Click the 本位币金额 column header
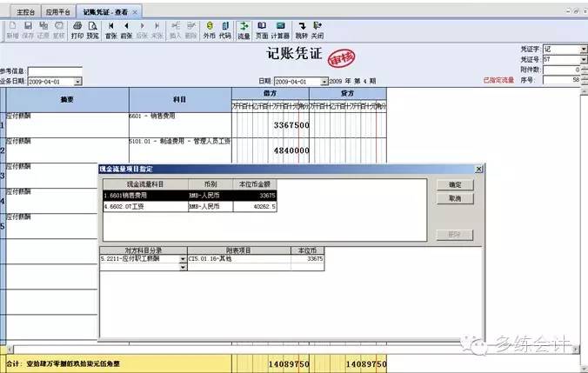The image size is (588, 373). (255, 184)
